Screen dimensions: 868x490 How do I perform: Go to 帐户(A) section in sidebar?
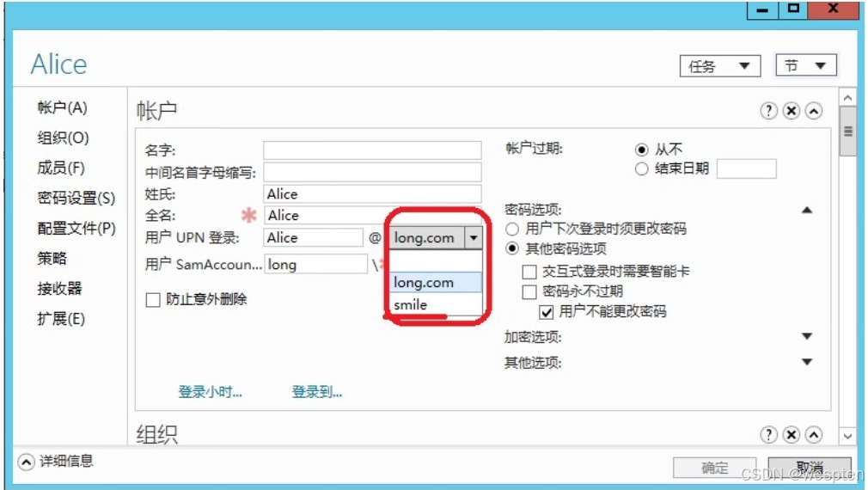pyautogui.click(x=62, y=107)
